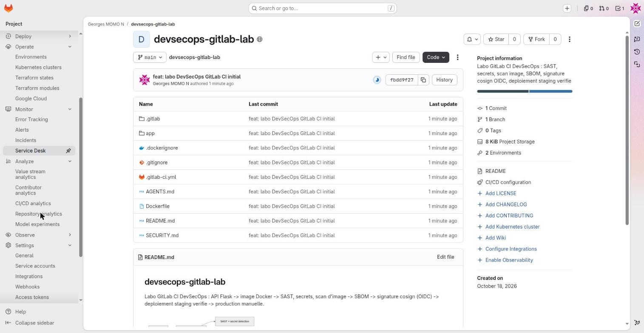Open Webhooks settings in sidebar
This screenshot has width=644, height=333.
tap(27, 287)
